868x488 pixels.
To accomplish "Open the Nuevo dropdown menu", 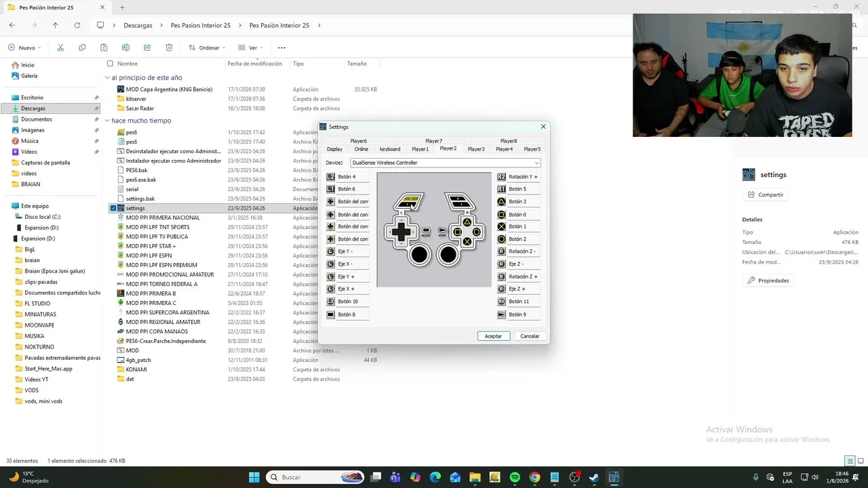I will tap(24, 47).
